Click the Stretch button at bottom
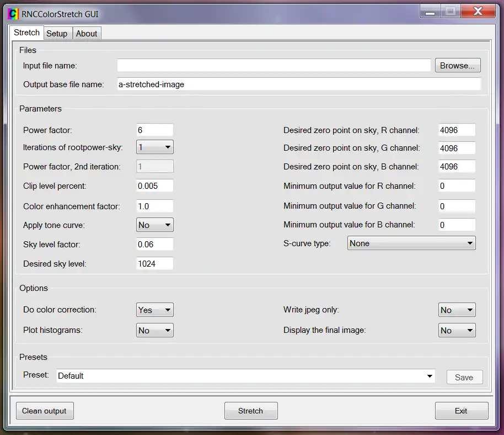This screenshot has width=504, height=435. (251, 411)
